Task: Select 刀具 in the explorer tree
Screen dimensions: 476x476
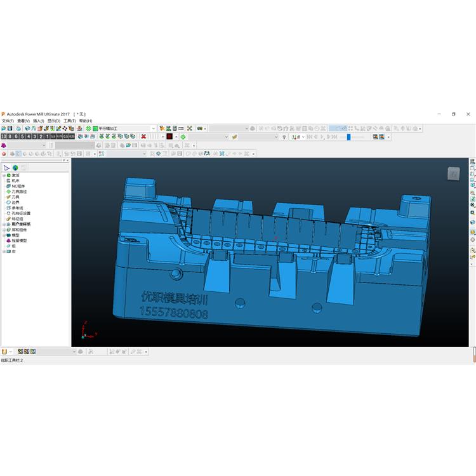Action: click(15, 197)
